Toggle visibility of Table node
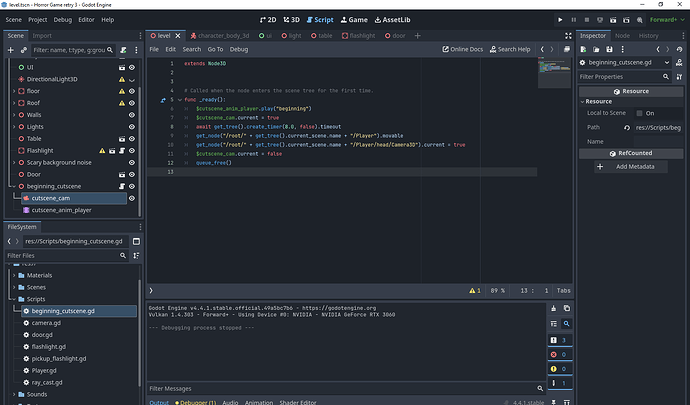The height and width of the screenshot is (405, 690). 132,139
